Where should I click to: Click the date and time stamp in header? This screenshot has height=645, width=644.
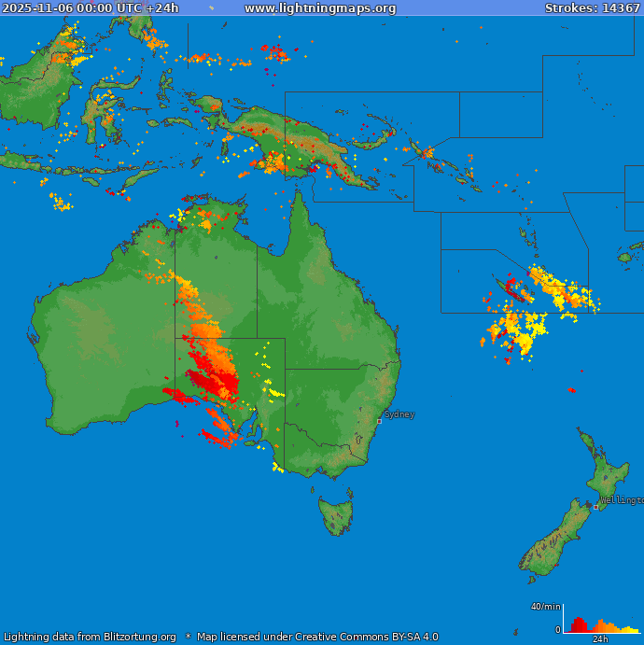90,8
